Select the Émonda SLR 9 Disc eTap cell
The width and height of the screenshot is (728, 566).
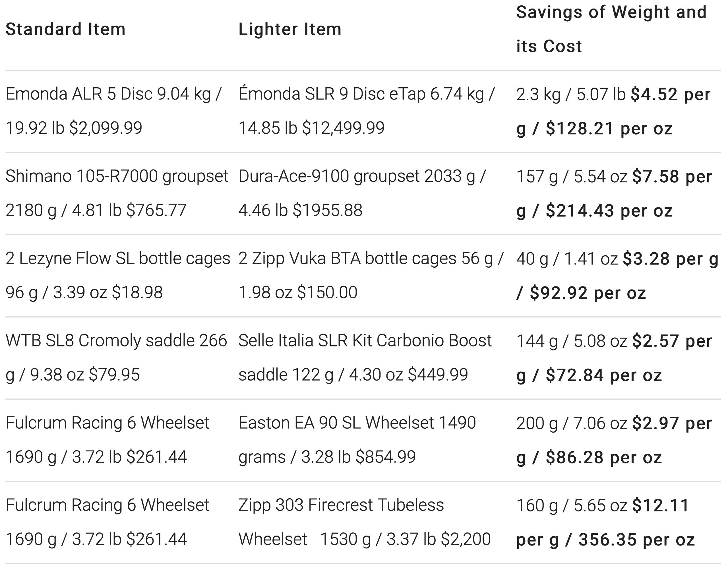click(367, 111)
